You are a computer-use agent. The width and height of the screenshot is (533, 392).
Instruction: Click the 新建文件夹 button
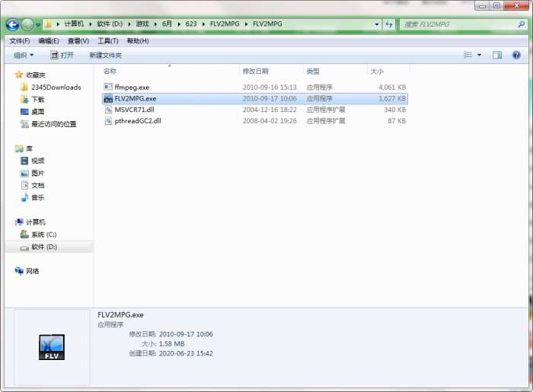pos(105,55)
